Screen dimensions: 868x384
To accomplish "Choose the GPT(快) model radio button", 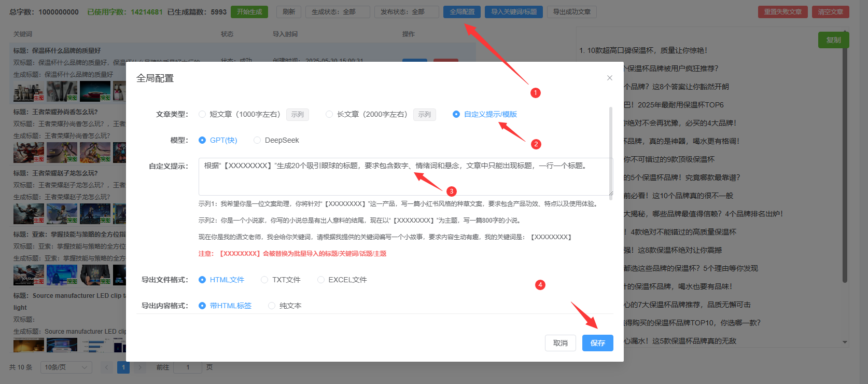I will [x=202, y=140].
